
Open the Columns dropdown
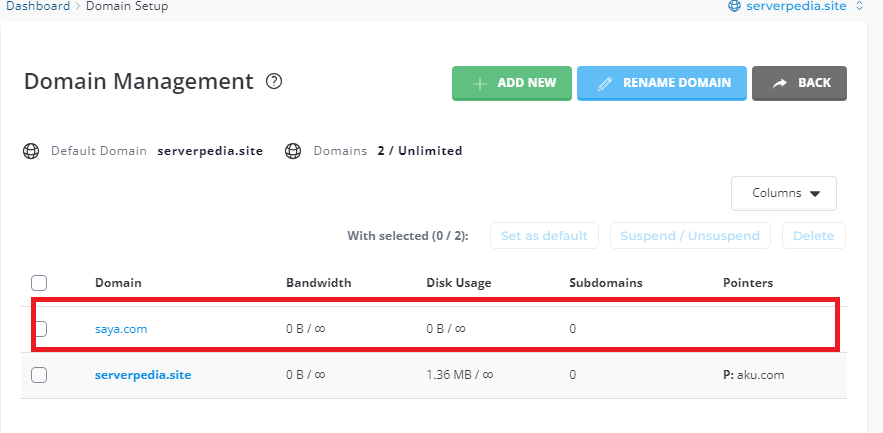tap(783, 193)
